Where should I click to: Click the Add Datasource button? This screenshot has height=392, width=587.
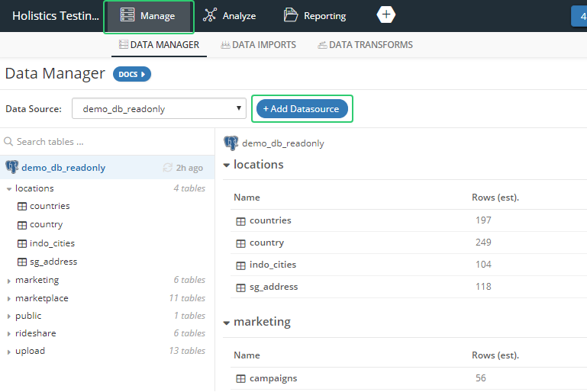coord(302,109)
